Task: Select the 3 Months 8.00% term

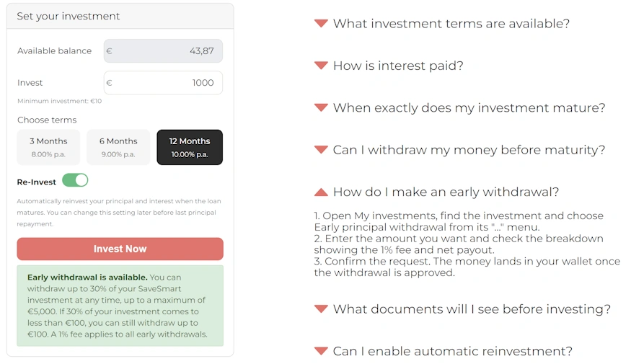Action: [x=48, y=147]
